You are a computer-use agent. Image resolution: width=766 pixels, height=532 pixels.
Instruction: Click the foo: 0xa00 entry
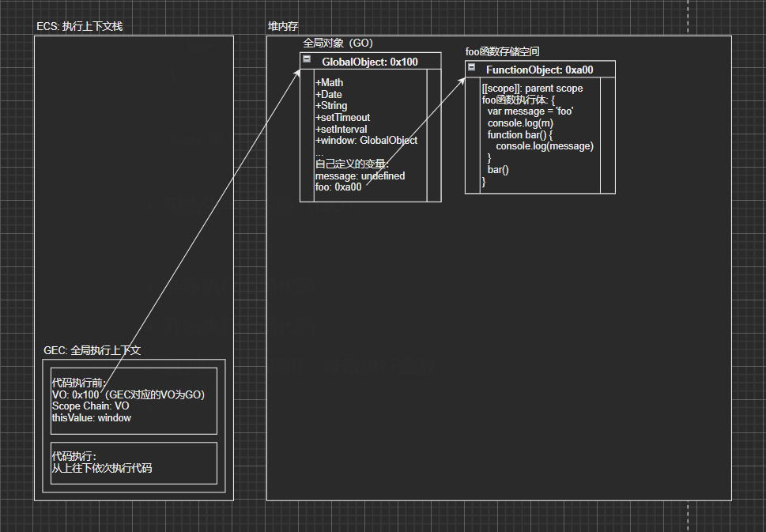tap(338, 187)
